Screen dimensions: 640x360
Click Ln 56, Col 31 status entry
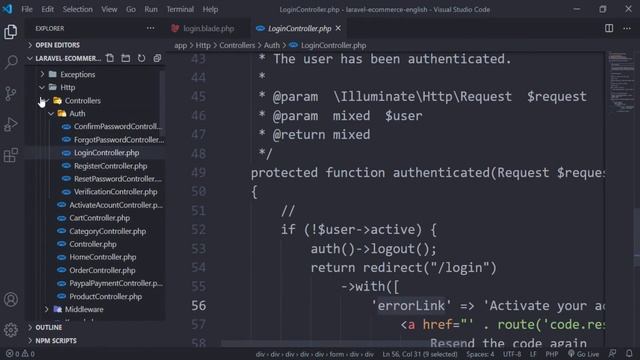click(420, 354)
